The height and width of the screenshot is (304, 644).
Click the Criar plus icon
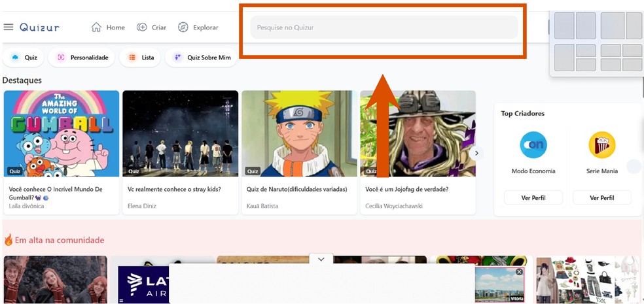(142, 27)
